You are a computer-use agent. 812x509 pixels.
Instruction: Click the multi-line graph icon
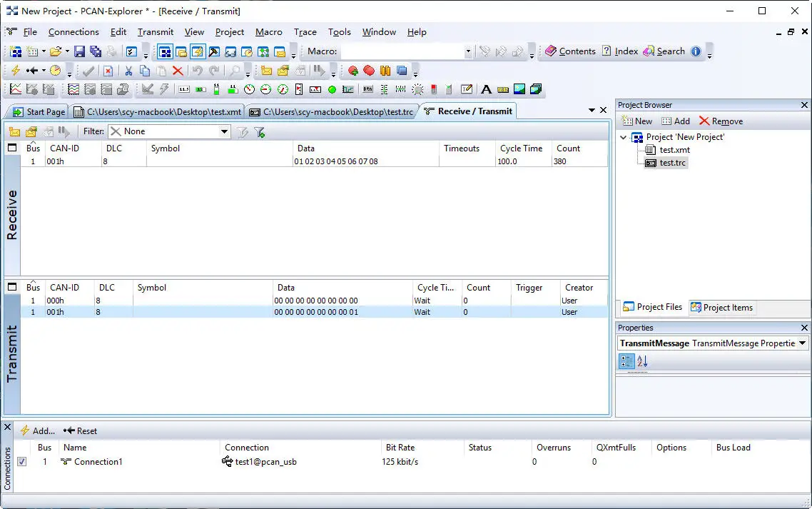(x=73, y=89)
